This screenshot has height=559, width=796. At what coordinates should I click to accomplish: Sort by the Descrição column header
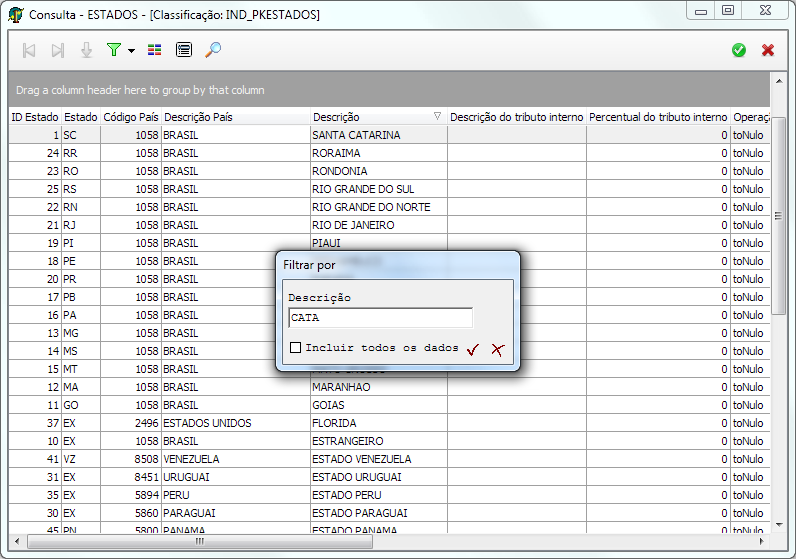(x=370, y=117)
